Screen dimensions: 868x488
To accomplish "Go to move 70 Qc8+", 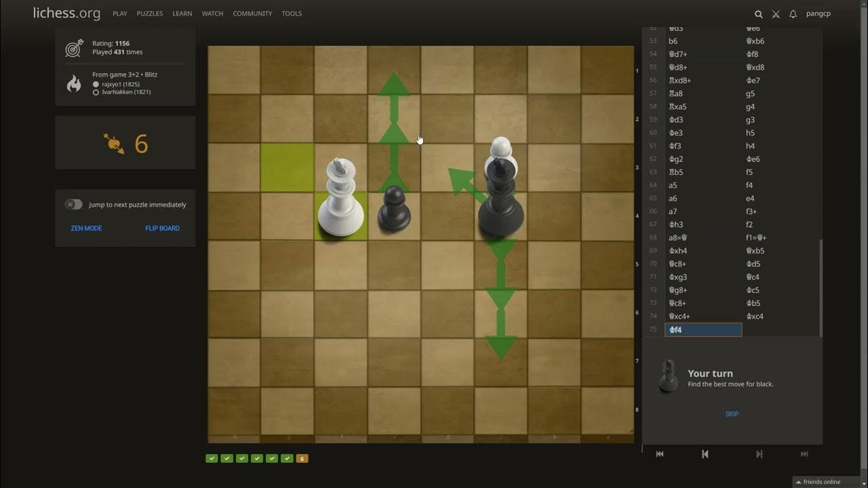I will [703, 264].
